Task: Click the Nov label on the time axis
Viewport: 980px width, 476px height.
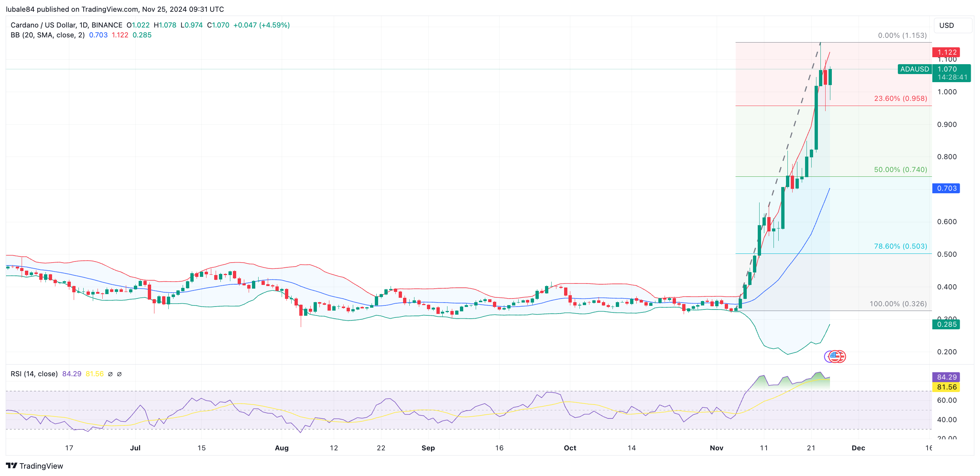Action: coord(716,448)
